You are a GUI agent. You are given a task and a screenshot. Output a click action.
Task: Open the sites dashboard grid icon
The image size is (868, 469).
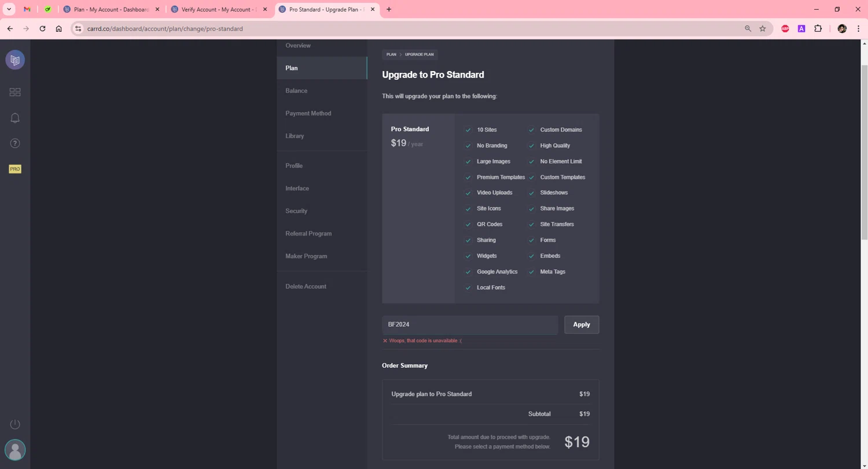click(15, 92)
